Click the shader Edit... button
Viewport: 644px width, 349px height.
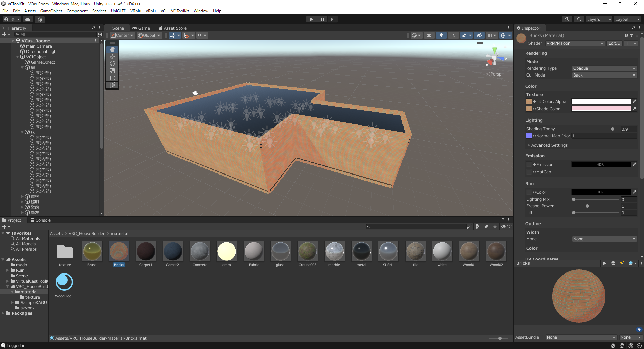(x=614, y=43)
